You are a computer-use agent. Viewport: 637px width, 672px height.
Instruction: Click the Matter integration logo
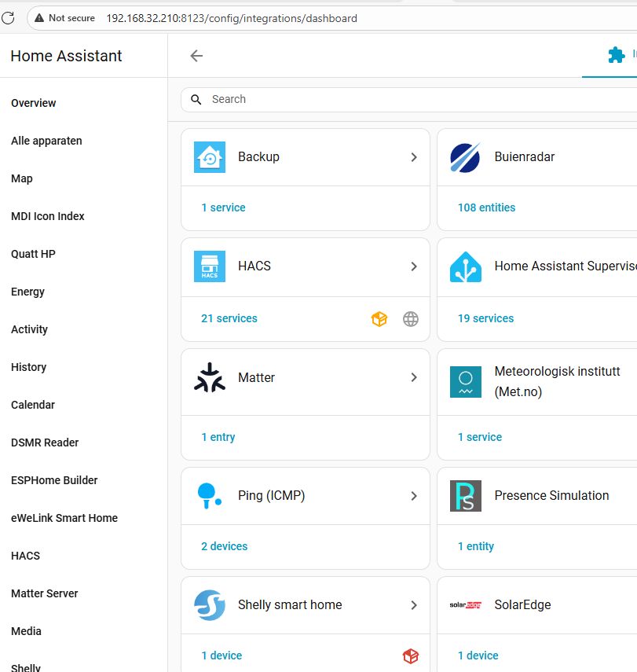pos(210,378)
